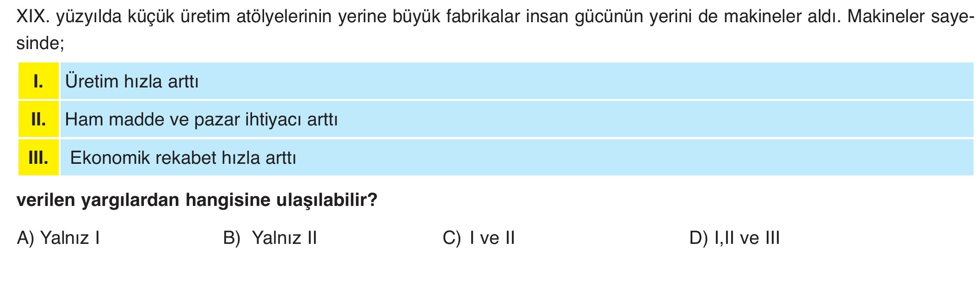Select answer option A) Yalnız I
The height and width of the screenshot is (292, 980).
pyautogui.click(x=58, y=238)
